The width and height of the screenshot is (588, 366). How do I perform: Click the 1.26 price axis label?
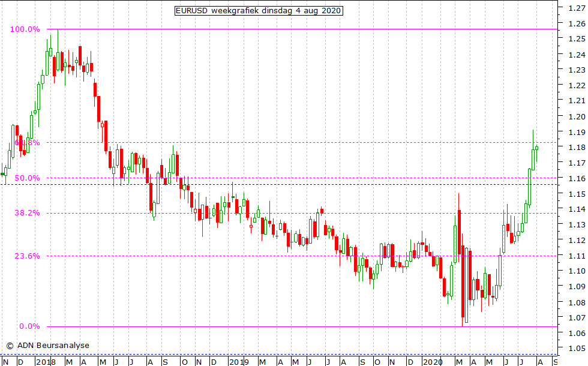[x=577, y=23]
